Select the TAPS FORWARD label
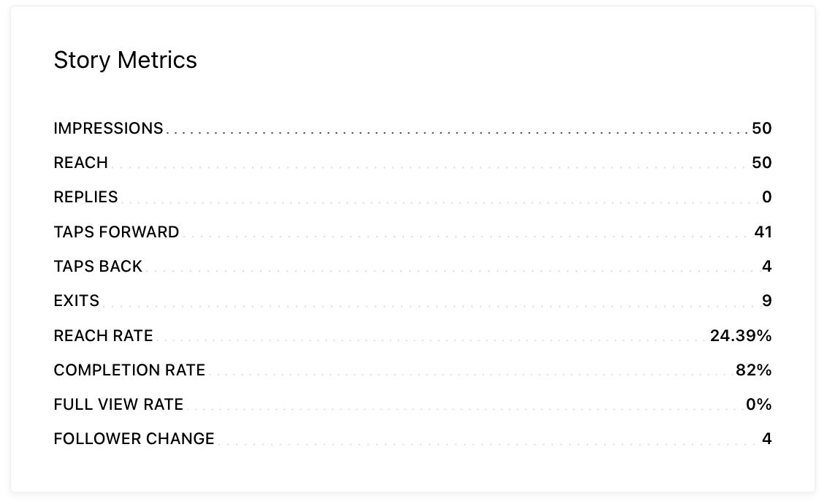This screenshot has height=504, width=827. (117, 232)
